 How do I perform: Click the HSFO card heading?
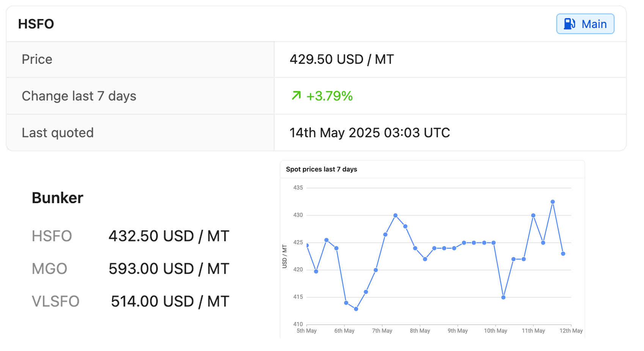(x=36, y=24)
